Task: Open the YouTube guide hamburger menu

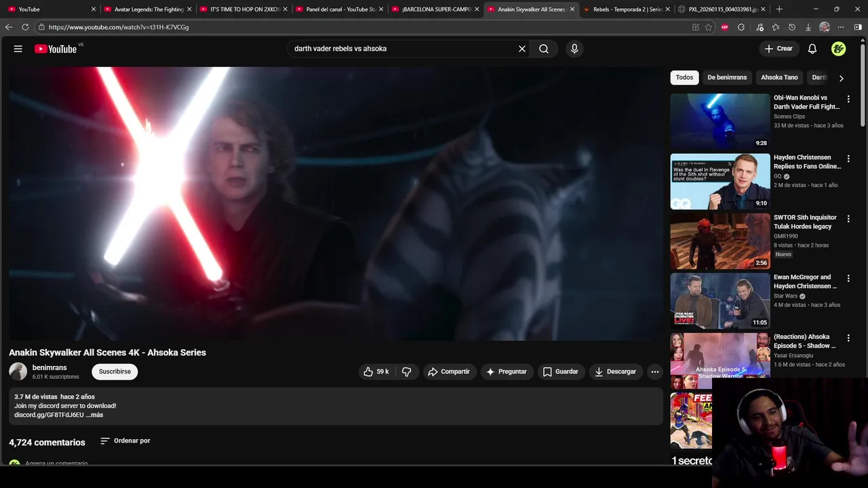Action: (x=18, y=49)
